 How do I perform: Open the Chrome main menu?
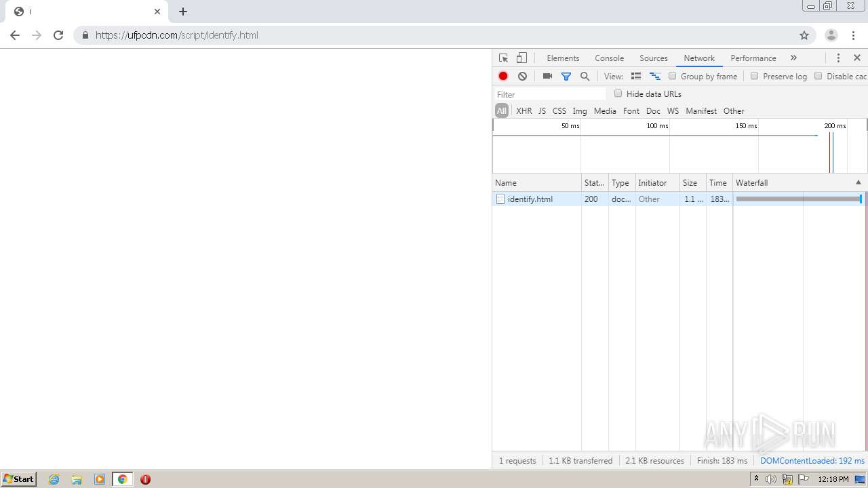coord(854,35)
